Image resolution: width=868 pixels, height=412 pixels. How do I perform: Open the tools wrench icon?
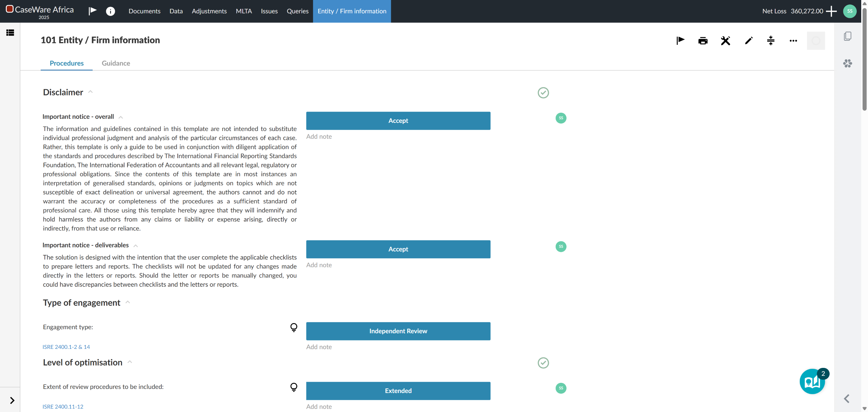(725, 41)
